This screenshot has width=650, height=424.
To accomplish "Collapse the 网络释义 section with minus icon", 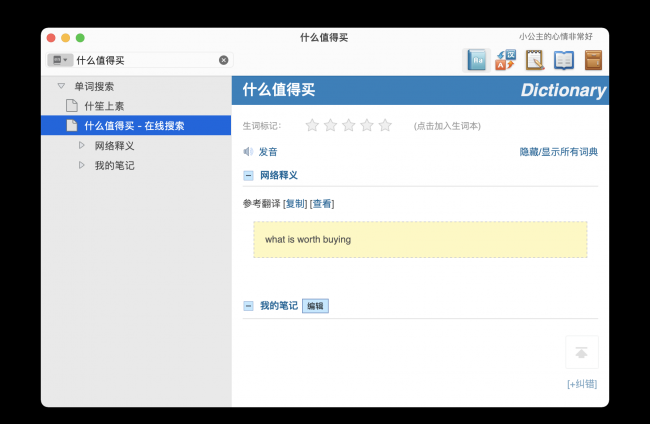I will coord(248,176).
